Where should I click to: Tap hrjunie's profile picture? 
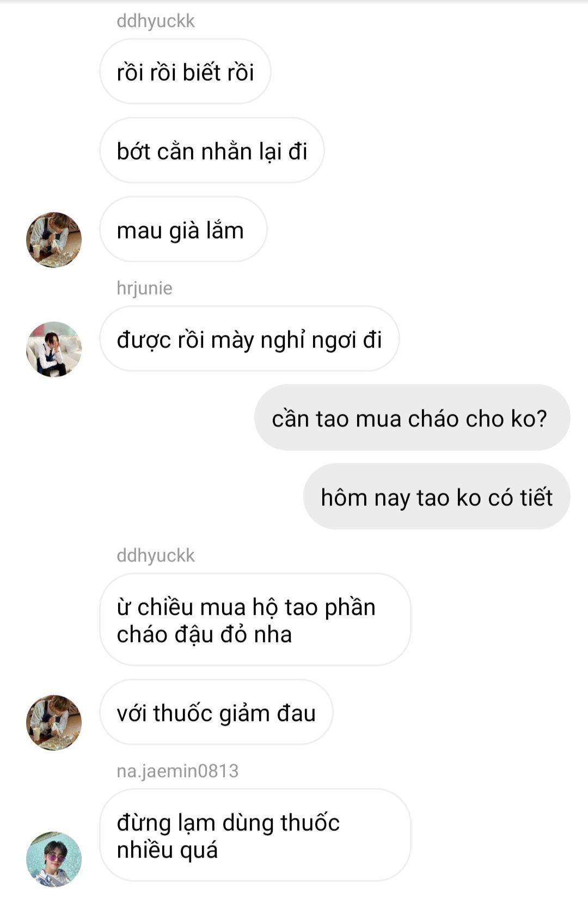(54, 349)
